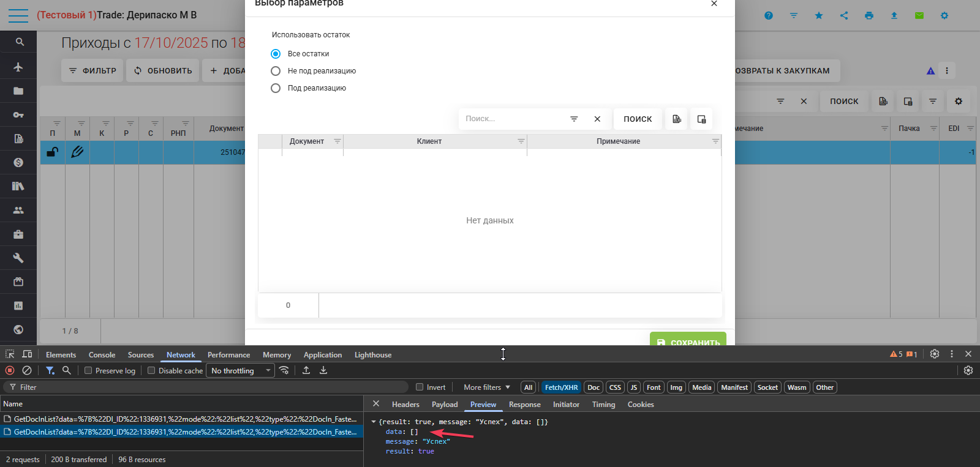This screenshot has height=467, width=980.
Task: Click the background ПОИСК button
Action: (844, 101)
